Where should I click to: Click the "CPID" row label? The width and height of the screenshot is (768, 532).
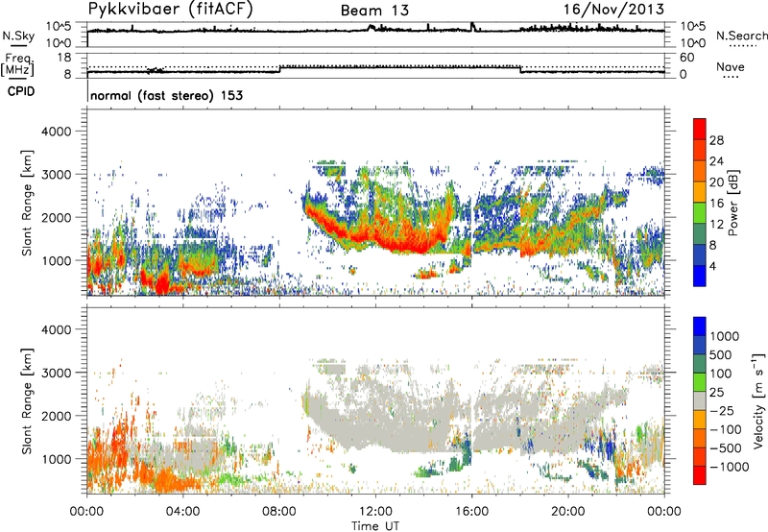21,91
